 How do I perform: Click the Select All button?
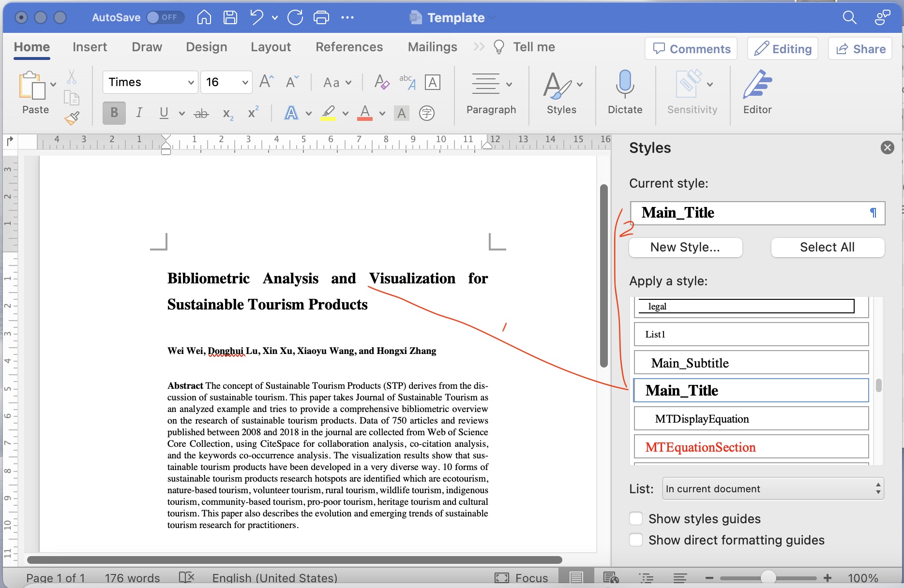click(827, 247)
